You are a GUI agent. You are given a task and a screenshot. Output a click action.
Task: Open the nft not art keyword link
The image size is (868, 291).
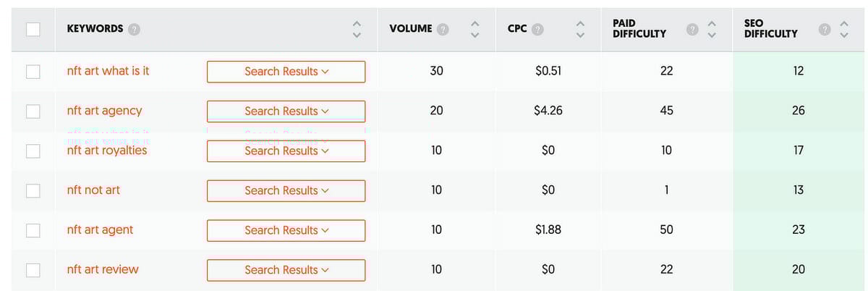(x=93, y=190)
